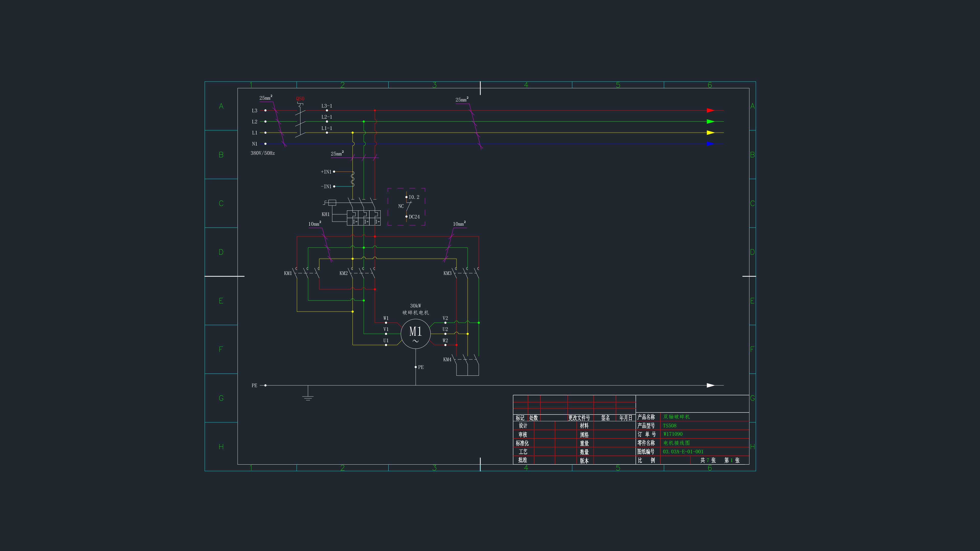Select the red QS0 breaker label
Image resolution: width=980 pixels, height=551 pixels.
point(300,98)
